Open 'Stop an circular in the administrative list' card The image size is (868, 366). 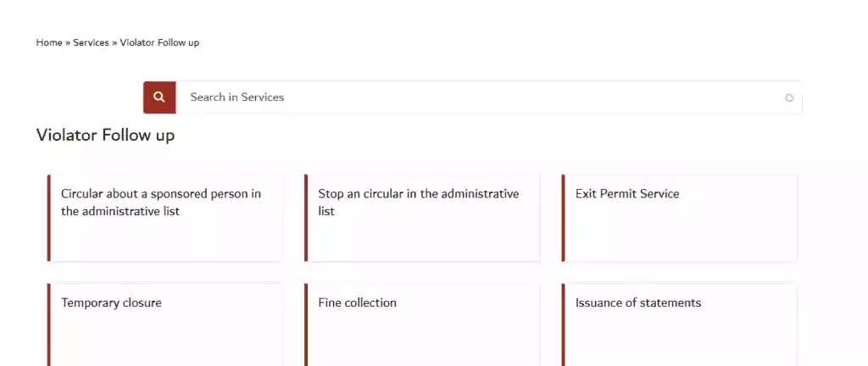(x=422, y=218)
